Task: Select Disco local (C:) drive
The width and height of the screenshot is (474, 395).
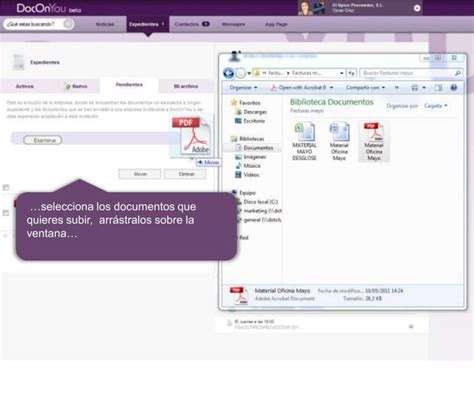Action: (x=257, y=202)
